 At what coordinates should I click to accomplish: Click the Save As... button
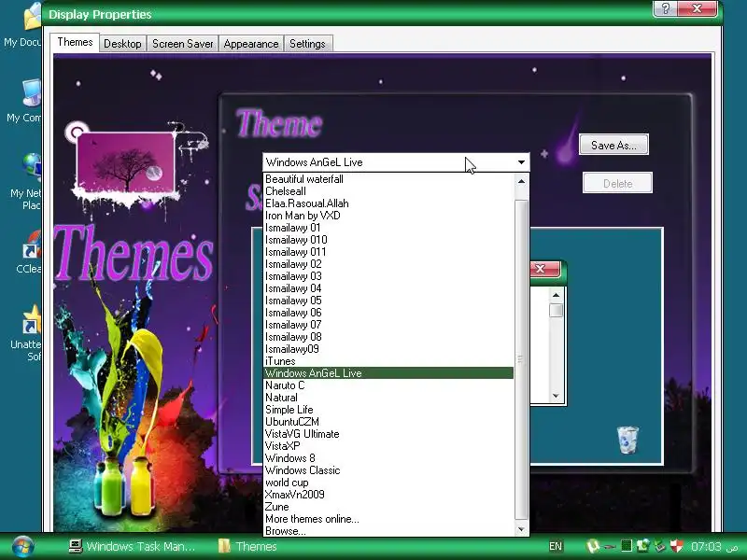(613, 145)
